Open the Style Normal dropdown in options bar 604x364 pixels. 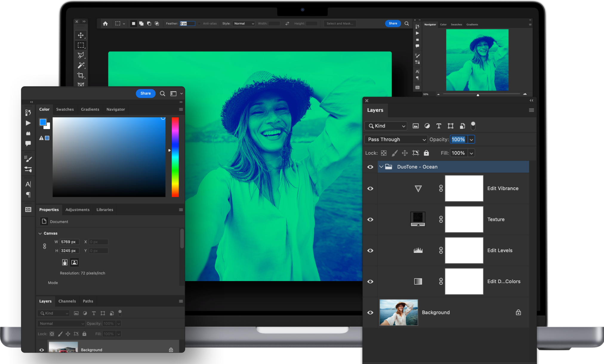point(244,24)
